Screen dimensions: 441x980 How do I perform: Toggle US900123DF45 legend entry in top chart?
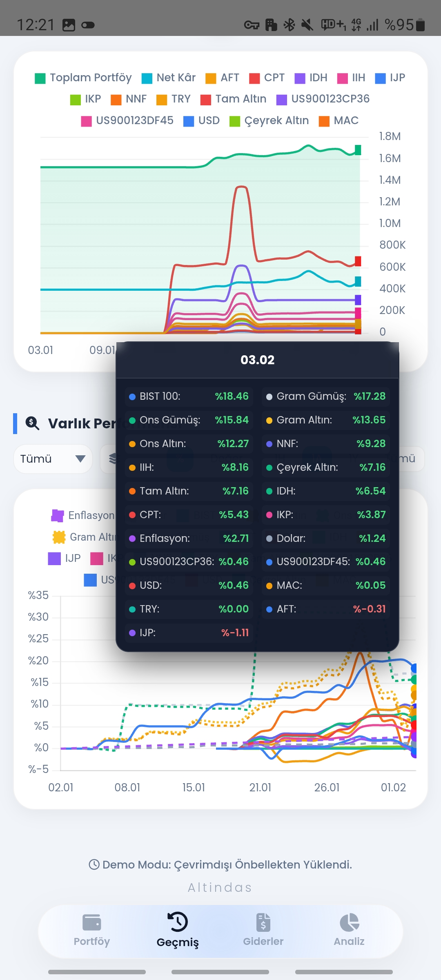127,120
